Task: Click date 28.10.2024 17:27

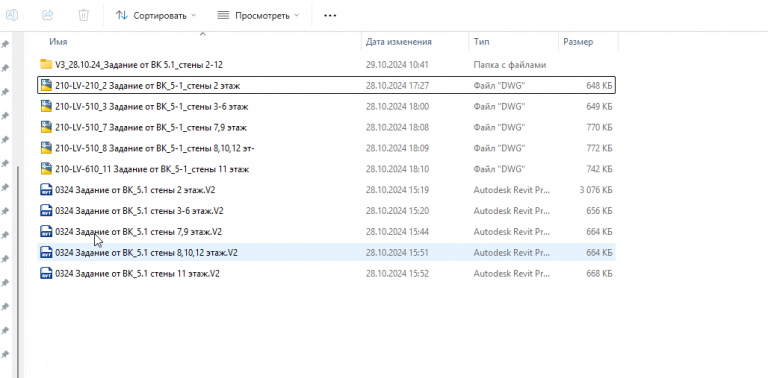Action: tap(397, 86)
